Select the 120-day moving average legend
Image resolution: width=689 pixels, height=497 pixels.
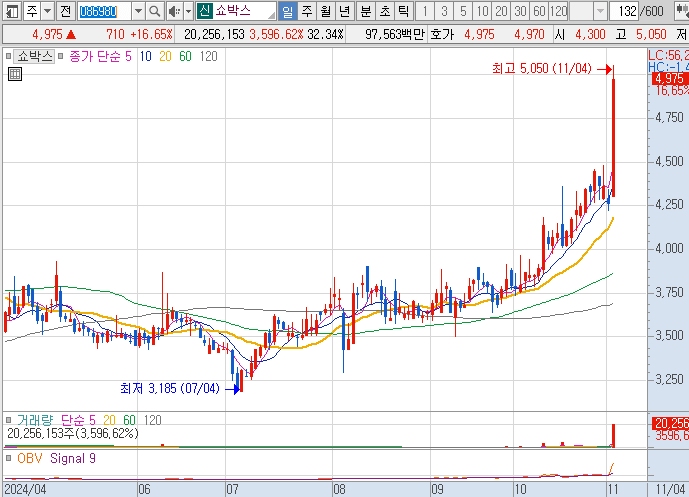208,56
